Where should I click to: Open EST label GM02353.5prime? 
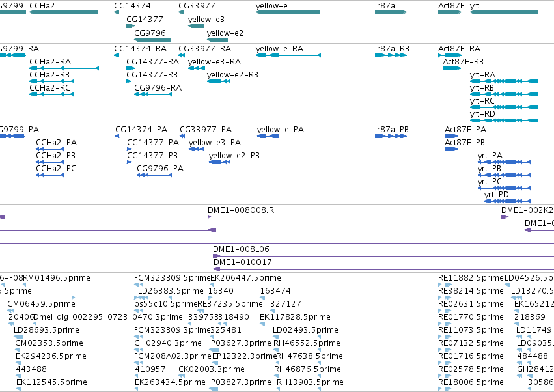point(49,343)
